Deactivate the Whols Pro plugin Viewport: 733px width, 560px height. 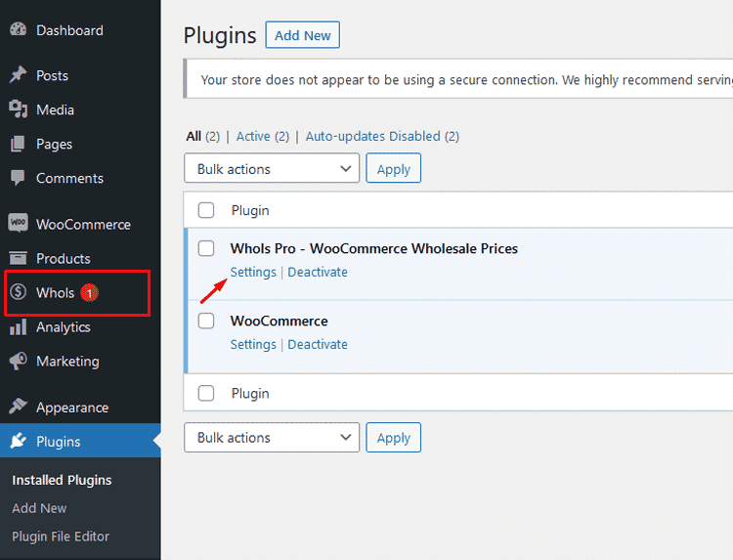pos(318,272)
